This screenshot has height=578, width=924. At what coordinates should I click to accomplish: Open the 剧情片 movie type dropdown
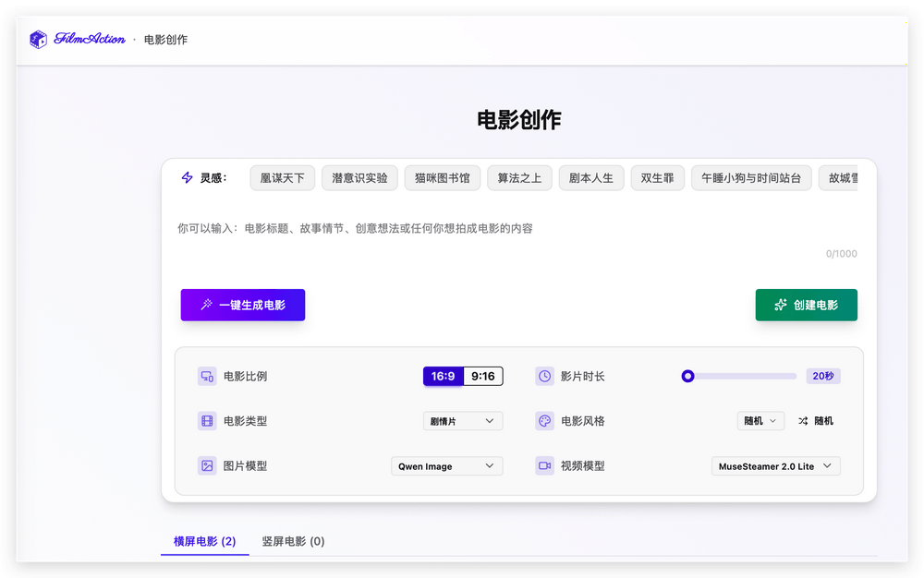click(x=463, y=421)
